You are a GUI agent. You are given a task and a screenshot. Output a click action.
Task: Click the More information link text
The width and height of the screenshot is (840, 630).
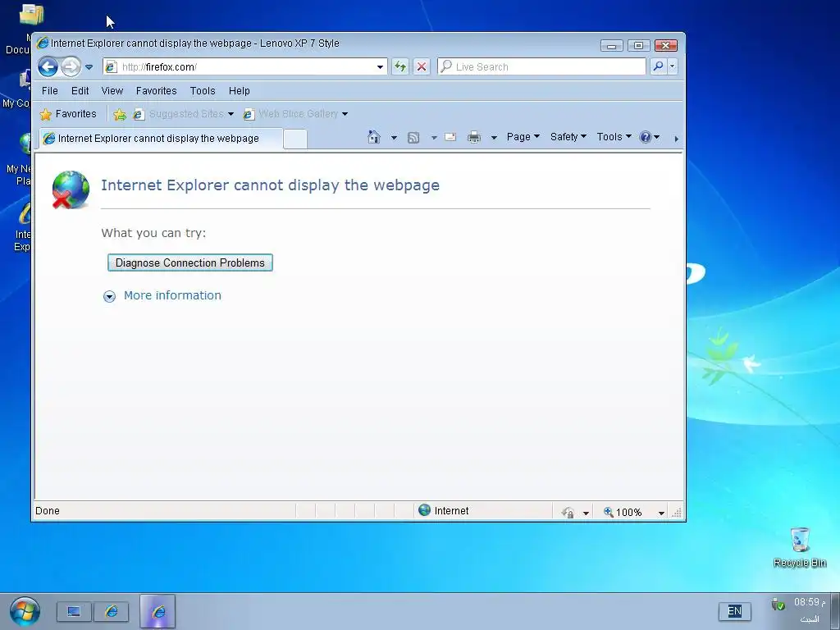pos(172,295)
